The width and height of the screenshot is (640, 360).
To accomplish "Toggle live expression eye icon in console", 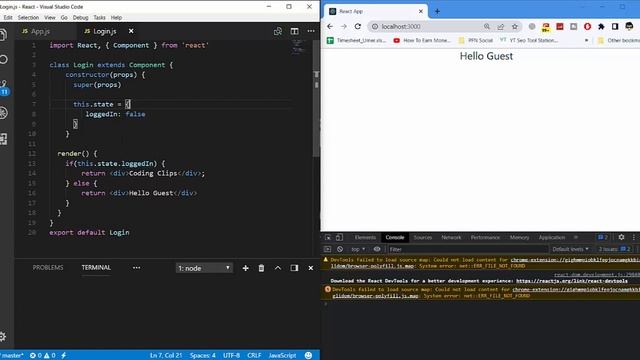I will 377,249.
